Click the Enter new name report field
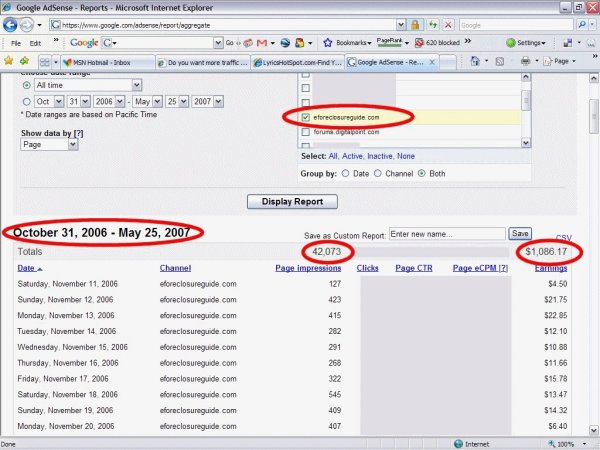The width and height of the screenshot is (600, 450). 447,234
